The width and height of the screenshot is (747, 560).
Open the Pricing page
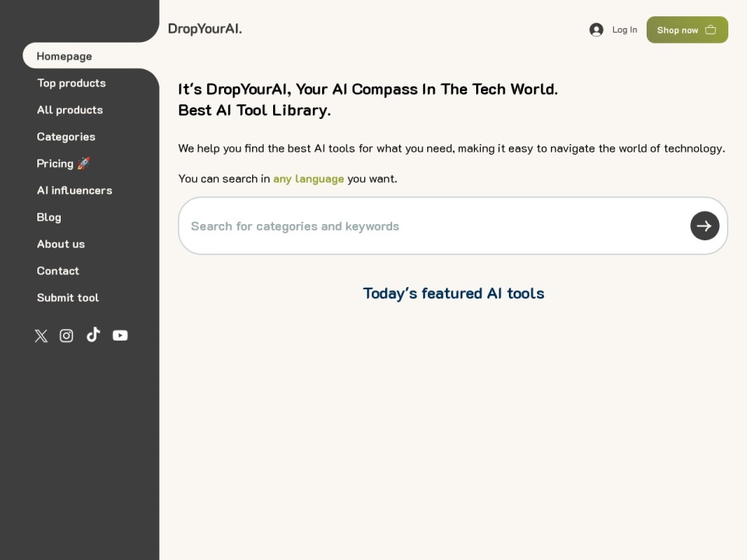[63, 163]
